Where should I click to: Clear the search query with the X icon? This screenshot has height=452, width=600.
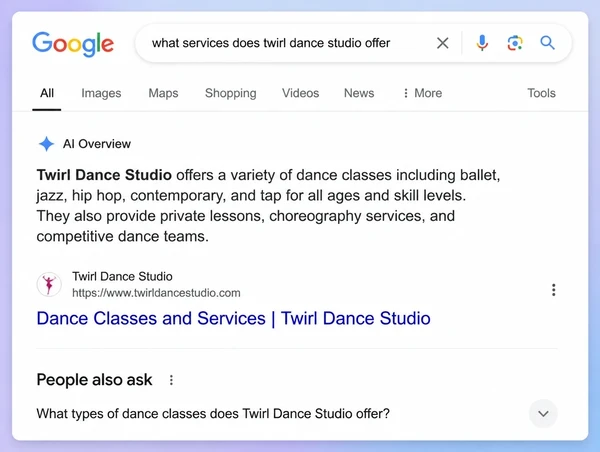tap(442, 43)
